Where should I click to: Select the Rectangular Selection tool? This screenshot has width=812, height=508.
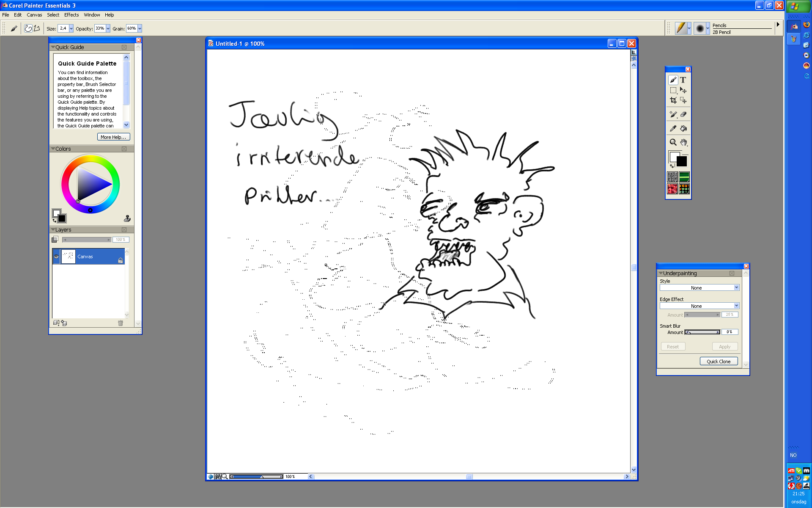[x=673, y=90]
